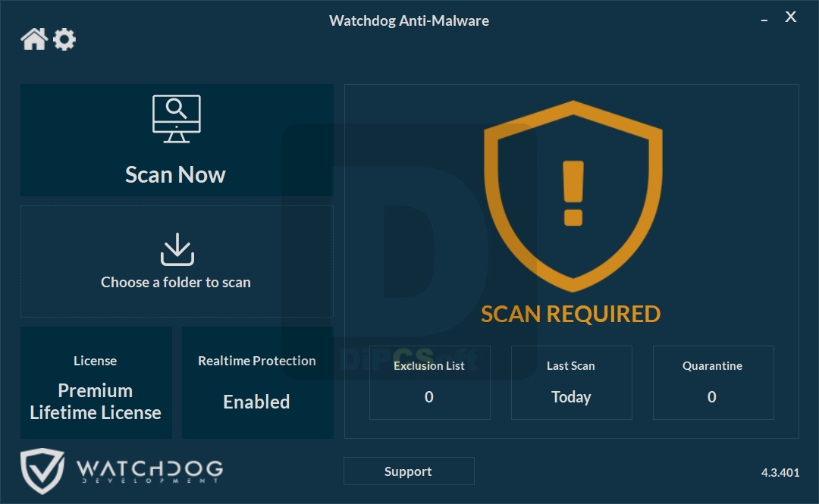Open the Exclusion List box

click(x=429, y=382)
